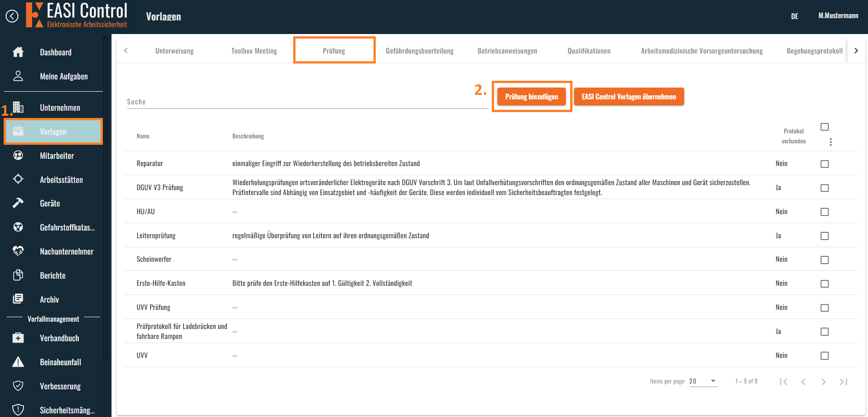Check the box for HU/AU row
The width and height of the screenshot is (868, 417).
click(x=824, y=212)
